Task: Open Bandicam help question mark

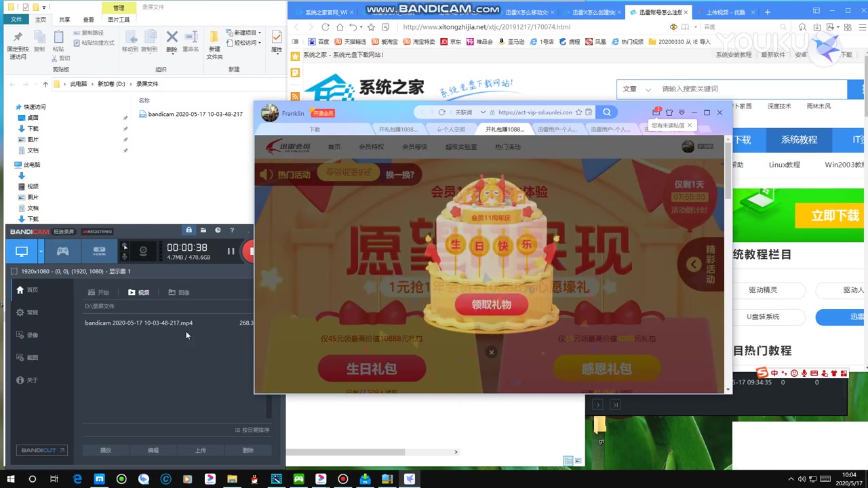Action: (x=232, y=230)
